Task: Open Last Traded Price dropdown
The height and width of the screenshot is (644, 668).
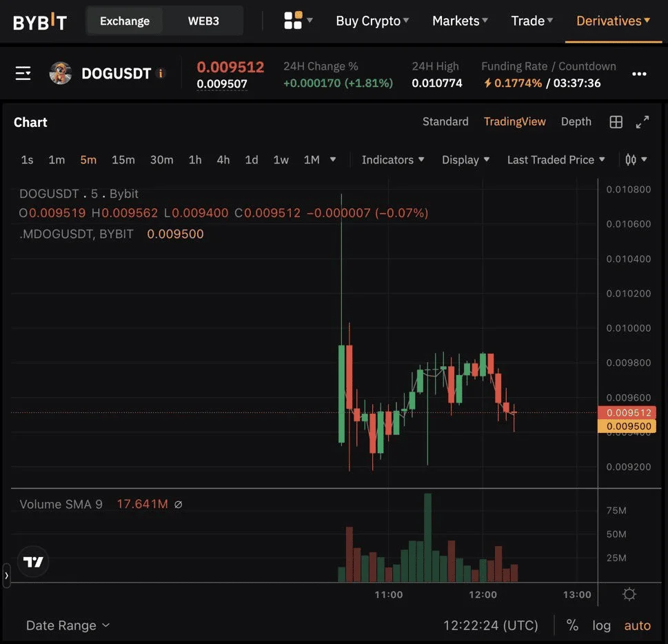Action: (556, 160)
